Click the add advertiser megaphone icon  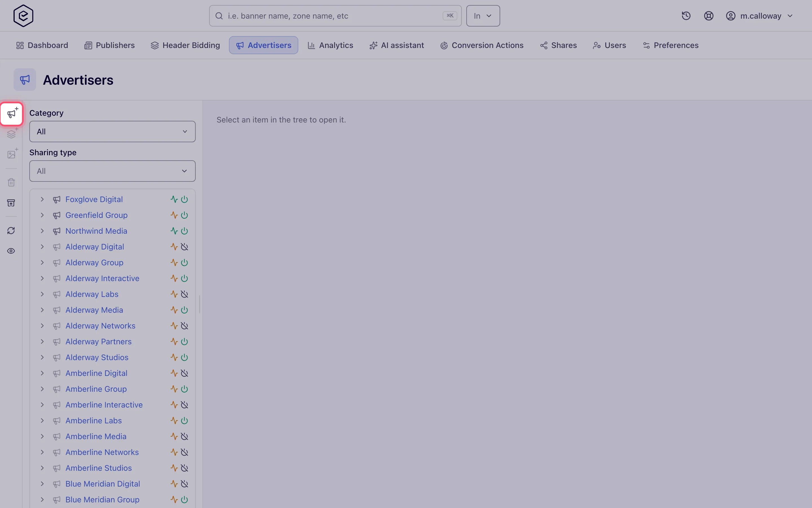click(x=12, y=114)
